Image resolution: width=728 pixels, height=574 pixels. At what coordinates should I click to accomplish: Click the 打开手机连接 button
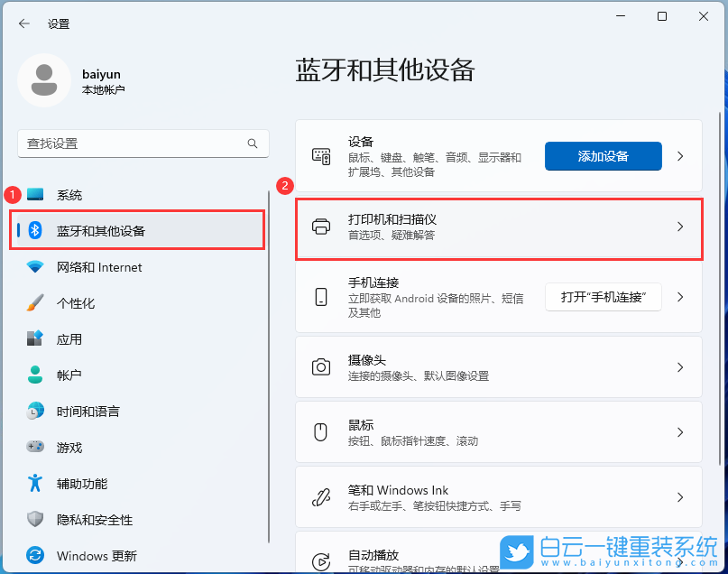603,298
